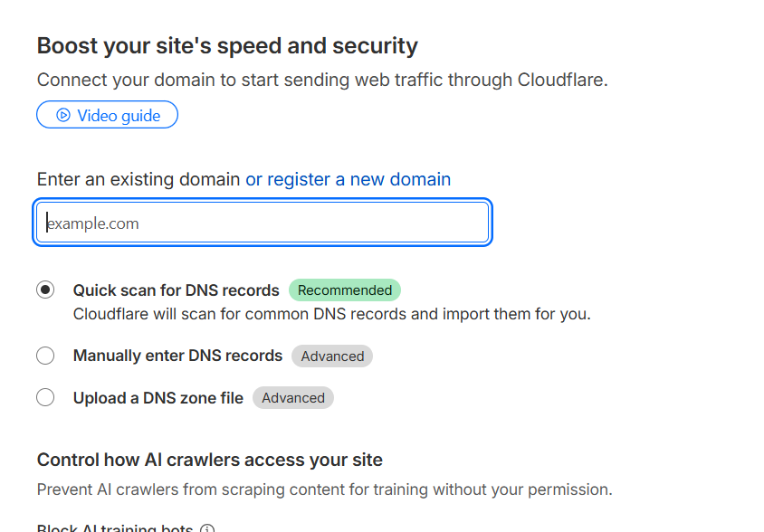Viewport: 764px width, 532px height.
Task: Click the 'Quick scan for DNS records' label
Action: 176,290
